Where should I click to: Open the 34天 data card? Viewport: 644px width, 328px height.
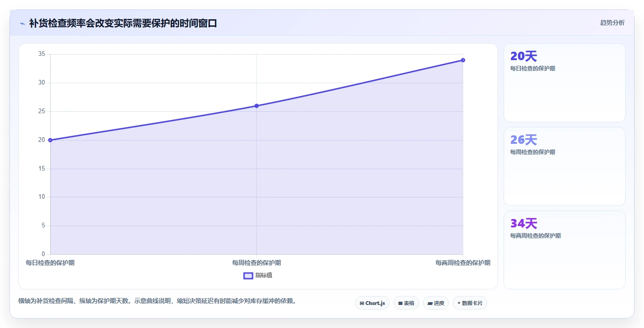click(x=564, y=250)
